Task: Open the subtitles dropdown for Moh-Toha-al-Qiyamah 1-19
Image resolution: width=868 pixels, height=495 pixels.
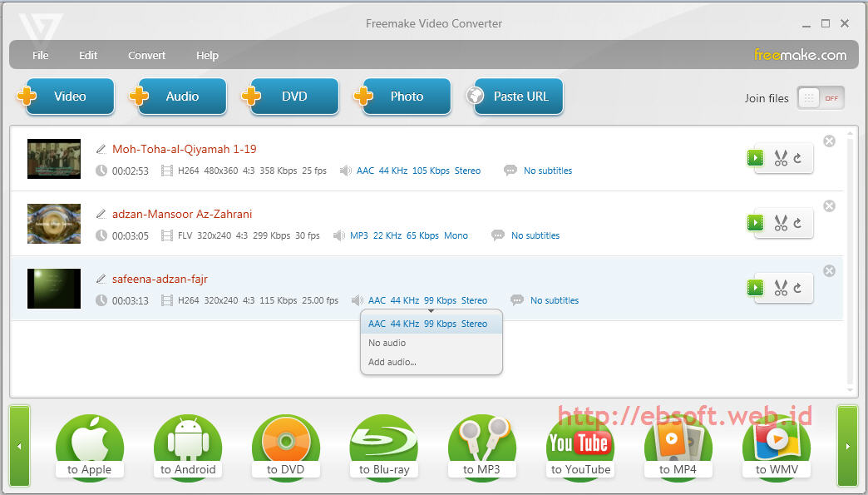Action: pyautogui.click(x=547, y=171)
